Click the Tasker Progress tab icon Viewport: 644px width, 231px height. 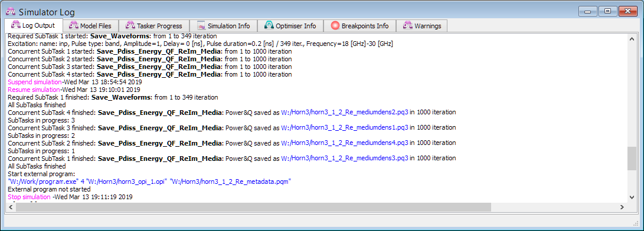(130, 25)
